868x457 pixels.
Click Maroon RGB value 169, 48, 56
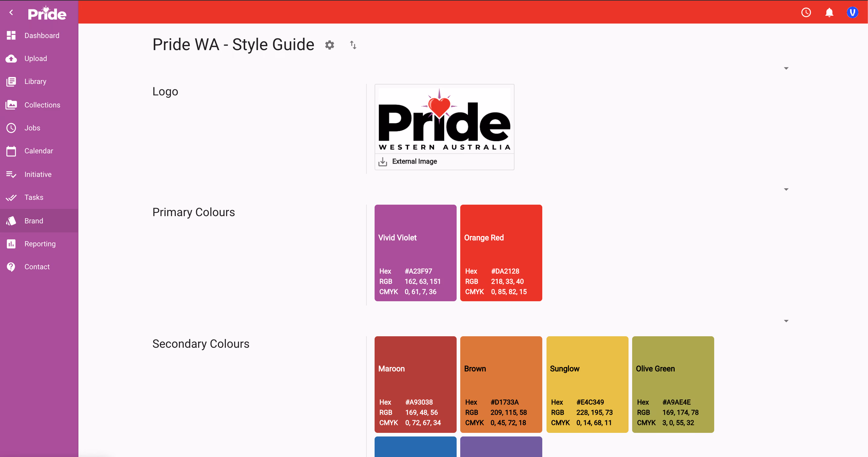click(x=422, y=413)
